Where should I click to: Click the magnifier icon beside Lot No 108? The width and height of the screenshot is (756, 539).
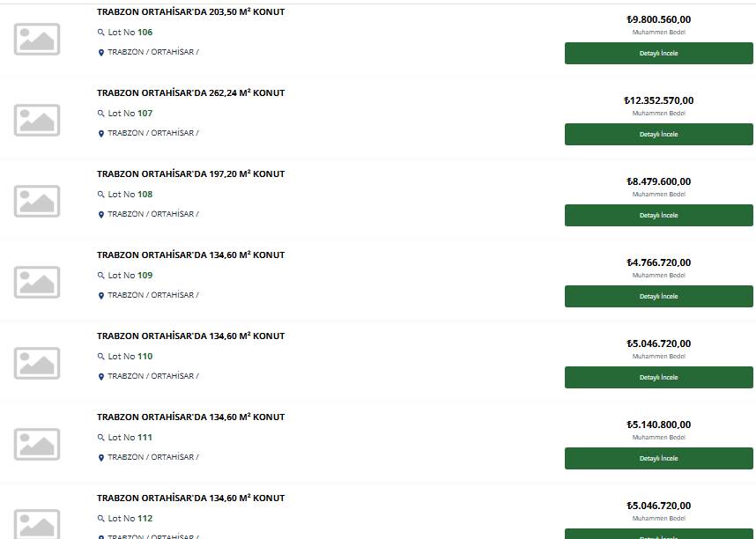(100, 195)
